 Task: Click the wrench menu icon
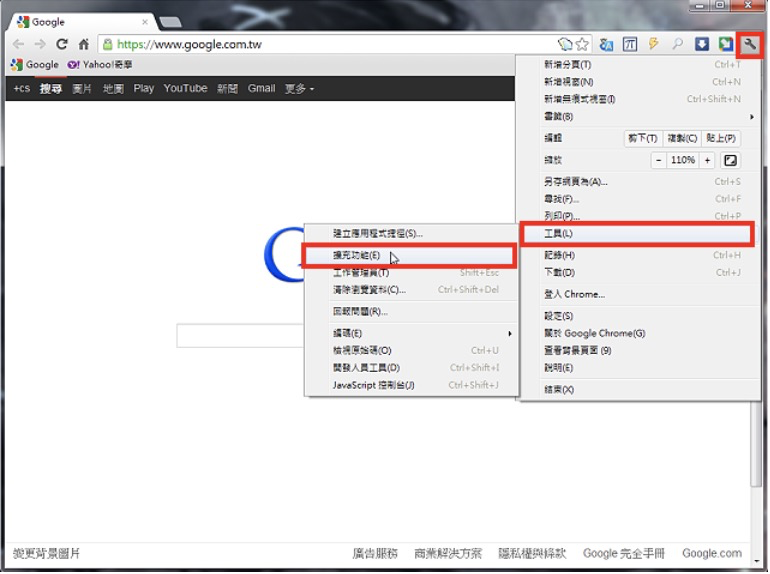coord(749,45)
